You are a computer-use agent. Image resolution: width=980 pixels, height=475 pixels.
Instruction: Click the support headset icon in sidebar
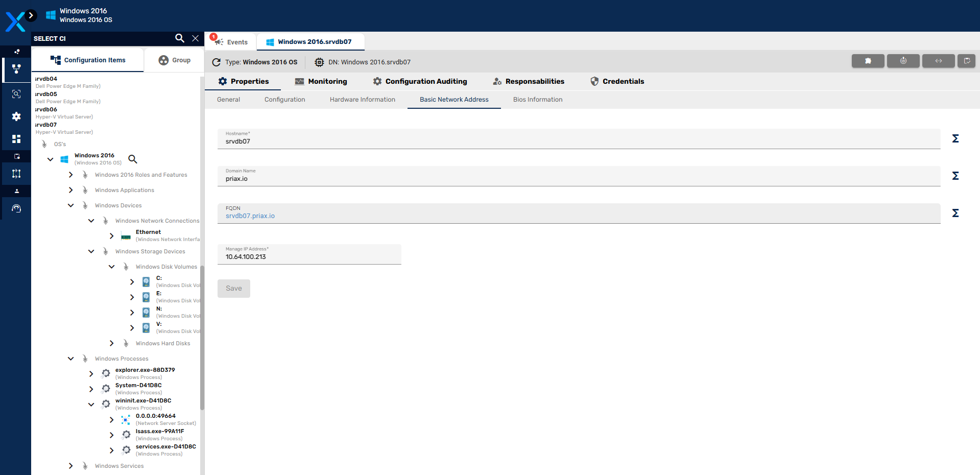(16, 208)
